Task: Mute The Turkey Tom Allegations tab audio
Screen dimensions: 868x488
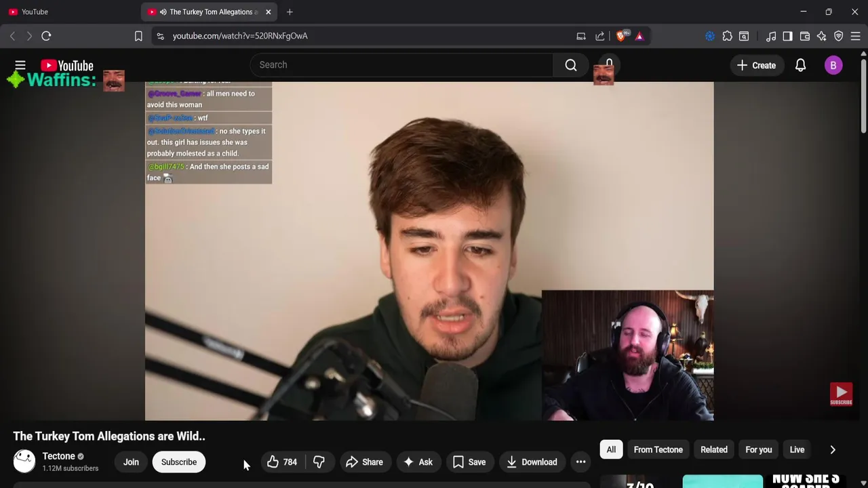Action: tap(163, 12)
